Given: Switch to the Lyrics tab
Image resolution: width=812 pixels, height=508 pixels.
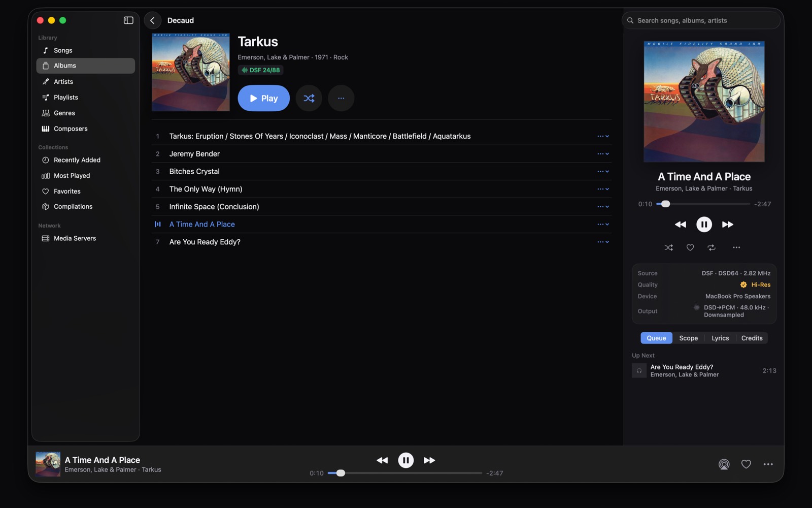Looking at the screenshot, I should [720, 338].
